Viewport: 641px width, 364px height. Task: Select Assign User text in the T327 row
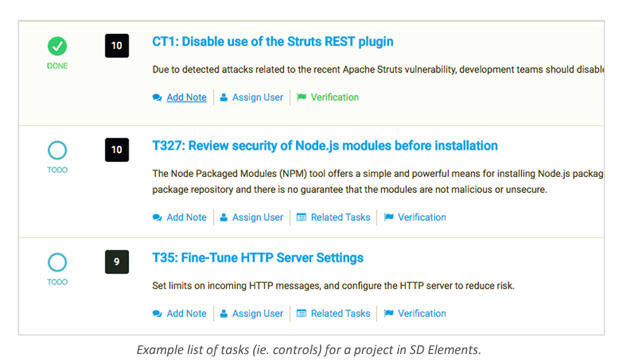tap(258, 218)
